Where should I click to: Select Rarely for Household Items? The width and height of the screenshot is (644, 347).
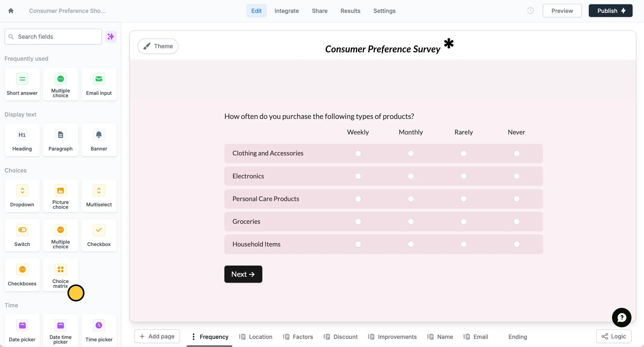[464, 244]
